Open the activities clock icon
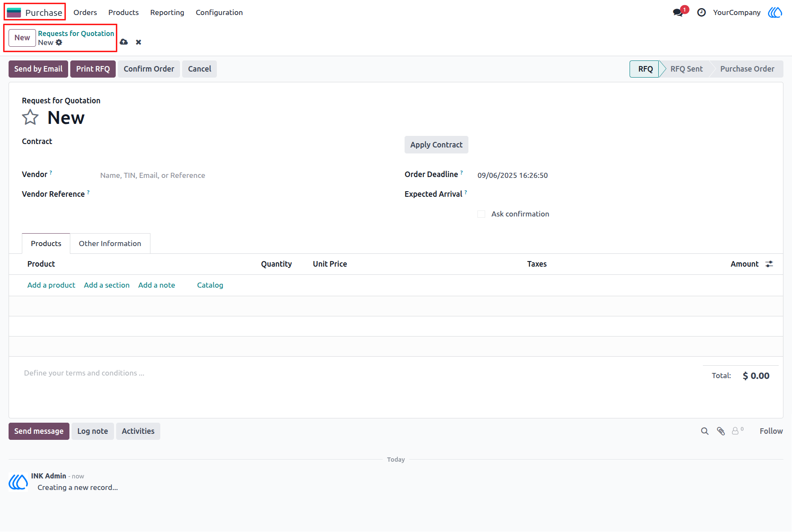Image resolution: width=792 pixels, height=532 pixels. pyautogui.click(x=702, y=12)
